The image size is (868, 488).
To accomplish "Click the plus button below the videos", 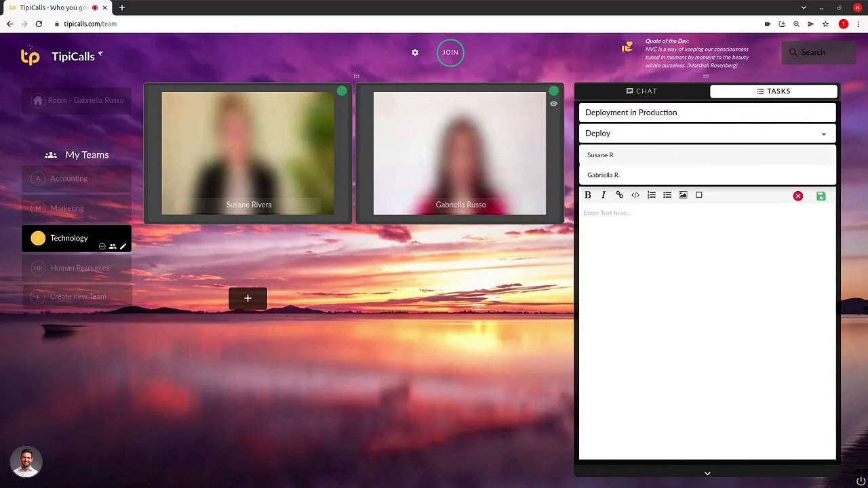I will (248, 298).
